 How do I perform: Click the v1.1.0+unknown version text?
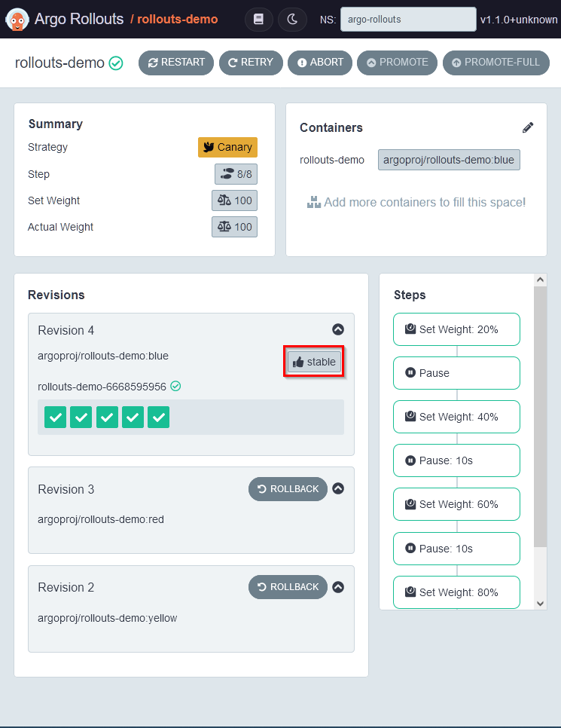(519, 20)
